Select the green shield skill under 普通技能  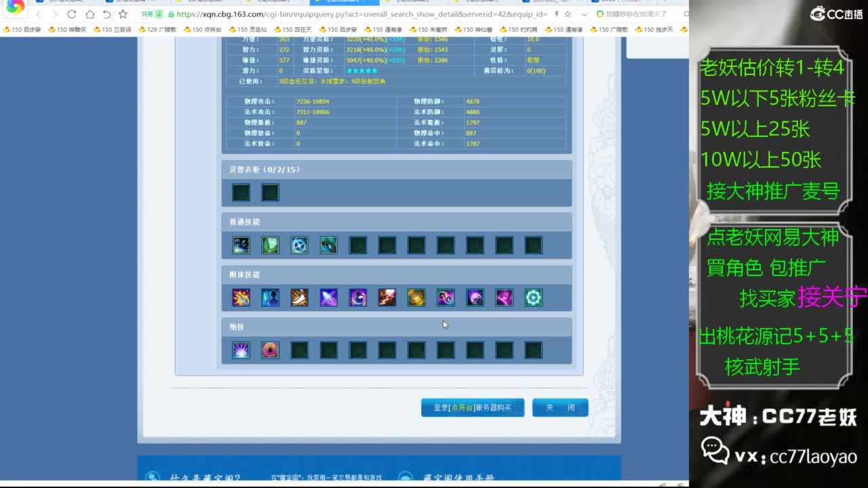pyautogui.click(x=270, y=245)
